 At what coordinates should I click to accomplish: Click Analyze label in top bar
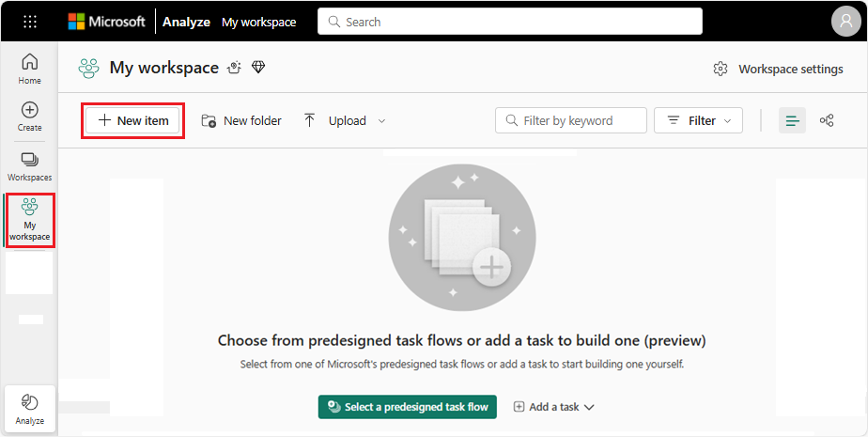(186, 23)
